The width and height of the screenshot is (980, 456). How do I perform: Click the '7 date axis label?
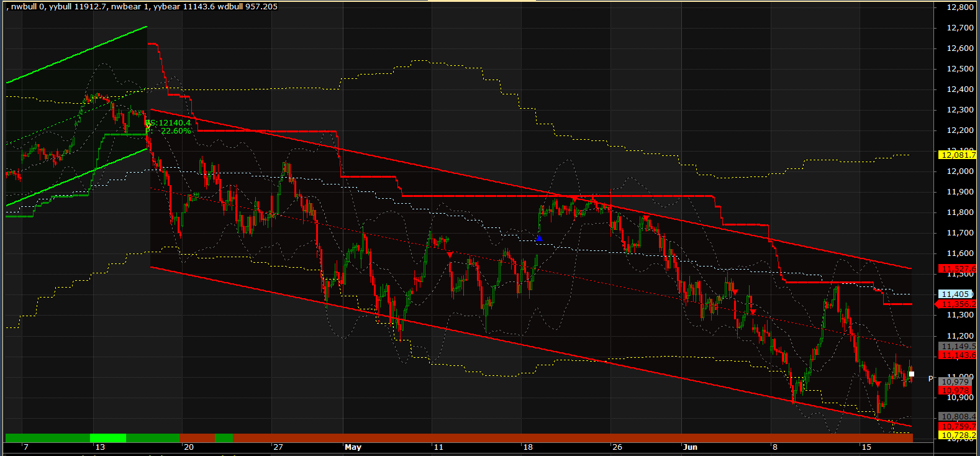coord(25,447)
